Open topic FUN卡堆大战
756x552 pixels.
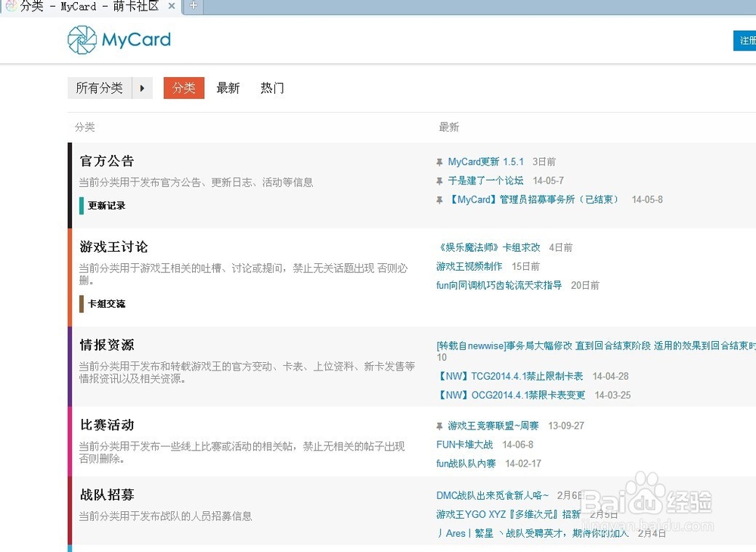click(x=465, y=445)
